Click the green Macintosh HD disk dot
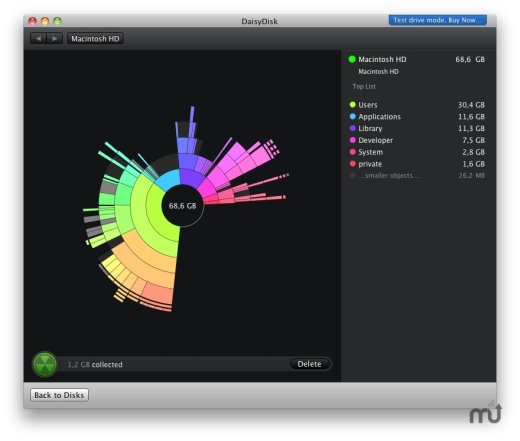The height and width of the screenshot is (441, 520). click(x=352, y=59)
